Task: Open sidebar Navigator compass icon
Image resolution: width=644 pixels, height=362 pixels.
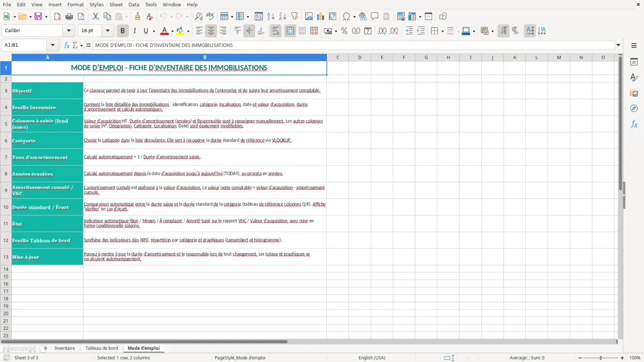Action: (x=634, y=108)
